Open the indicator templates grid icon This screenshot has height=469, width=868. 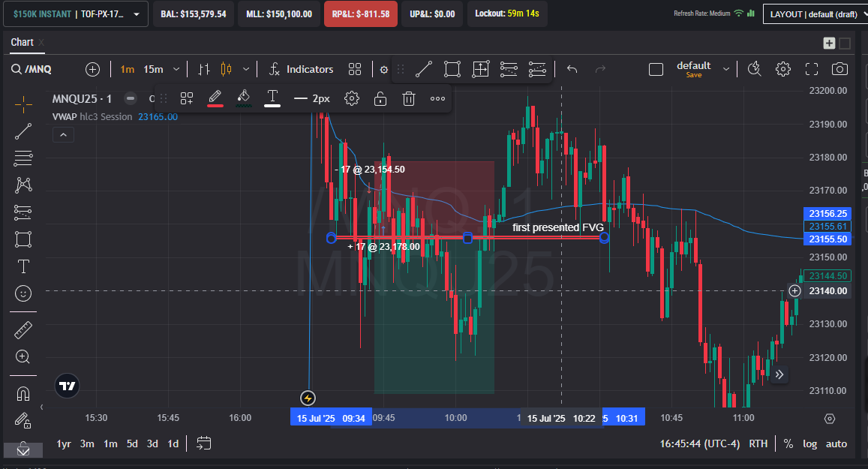click(x=355, y=69)
